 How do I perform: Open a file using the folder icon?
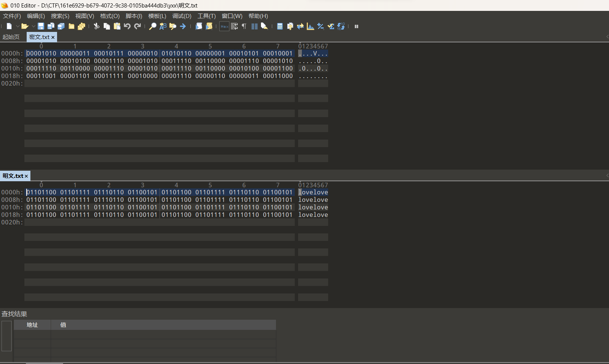click(25, 26)
